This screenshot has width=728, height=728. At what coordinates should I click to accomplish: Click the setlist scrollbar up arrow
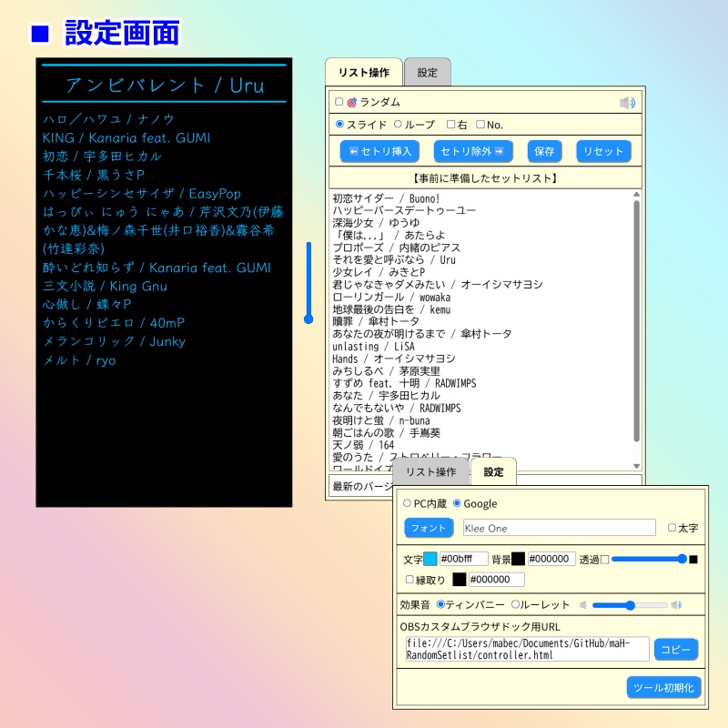[x=636, y=195]
